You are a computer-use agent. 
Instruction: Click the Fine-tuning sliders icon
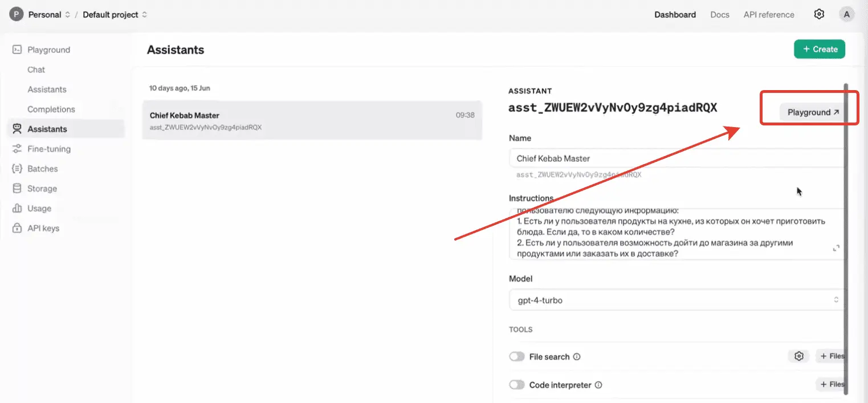tap(17, 149)
